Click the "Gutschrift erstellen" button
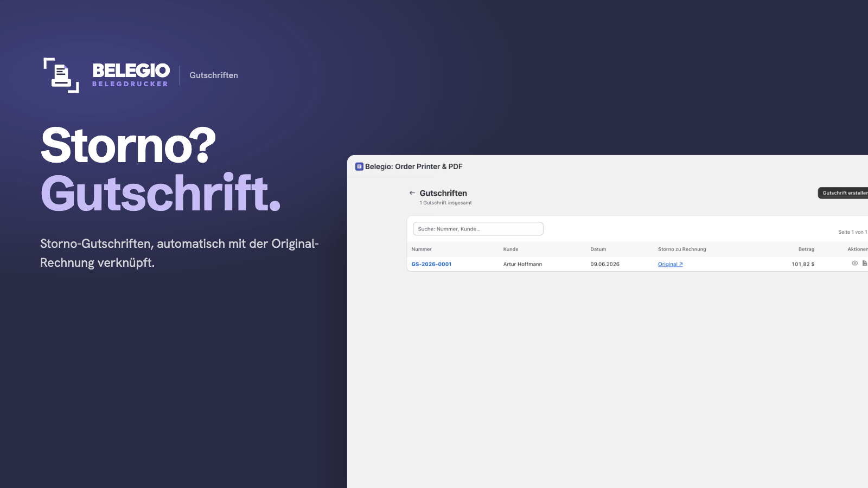The height and width of the screenshot is (488, 868). 844,193
